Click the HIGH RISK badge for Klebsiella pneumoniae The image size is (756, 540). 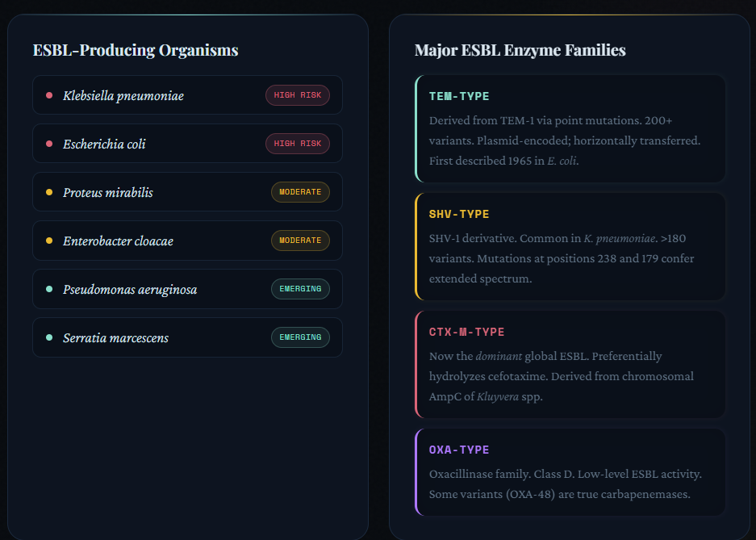pyautogui.click(x=297, y=95)
